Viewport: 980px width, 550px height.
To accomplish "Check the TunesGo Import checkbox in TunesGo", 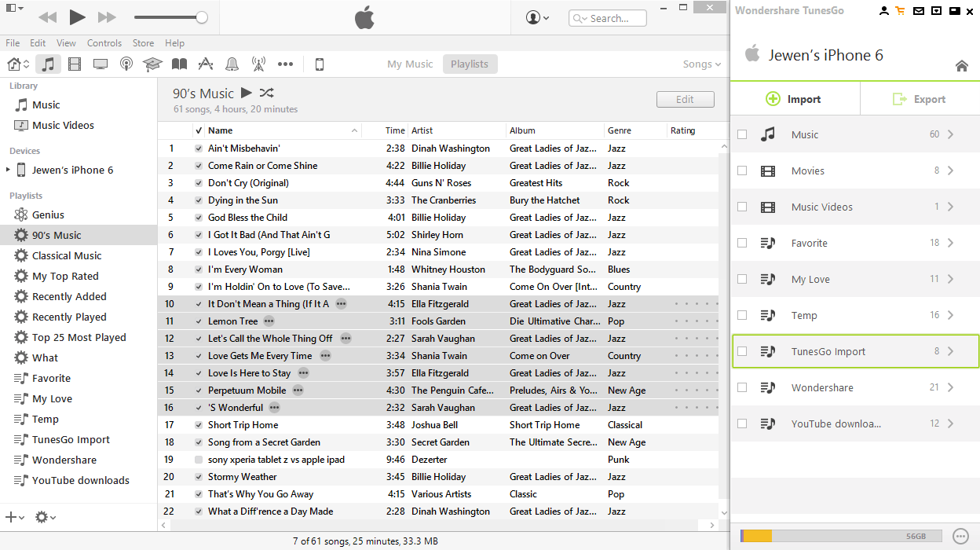I will pyautogui.click(x=742, y=351).
